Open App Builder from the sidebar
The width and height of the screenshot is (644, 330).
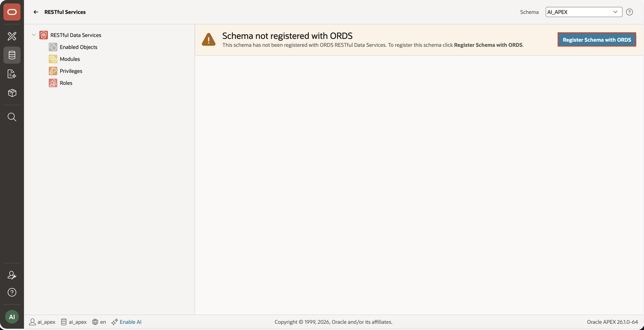pyautogui.click(x=12, y=36)
